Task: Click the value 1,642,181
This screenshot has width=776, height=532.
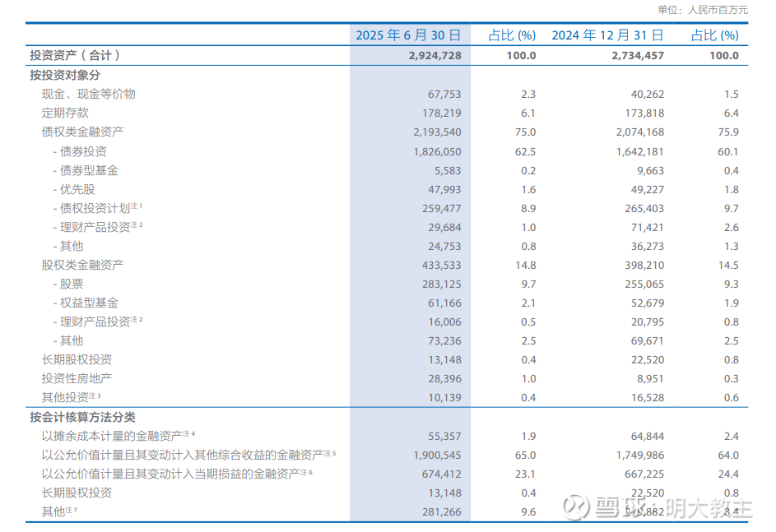Action: pyautogui.click(x=640, y=152)
